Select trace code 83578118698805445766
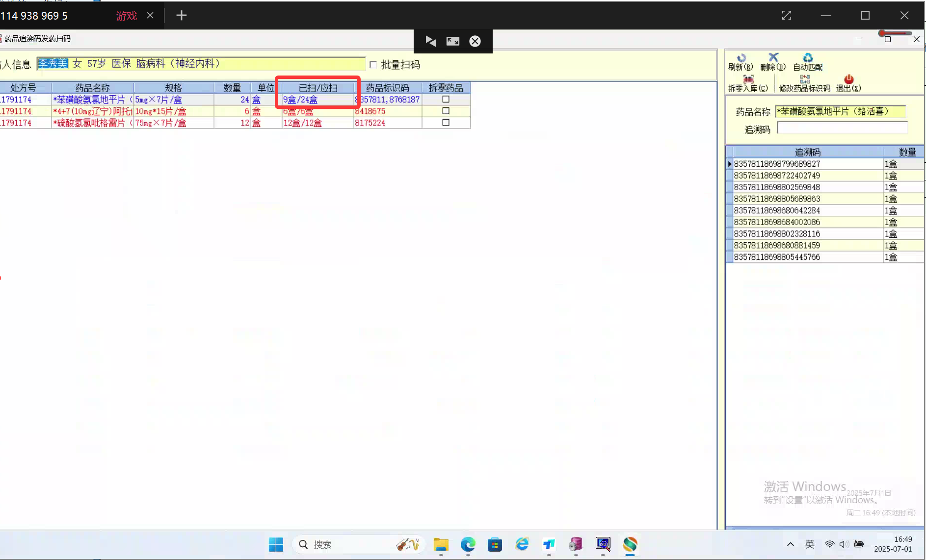This screenshot has height=560, width=926. [808, 257]
